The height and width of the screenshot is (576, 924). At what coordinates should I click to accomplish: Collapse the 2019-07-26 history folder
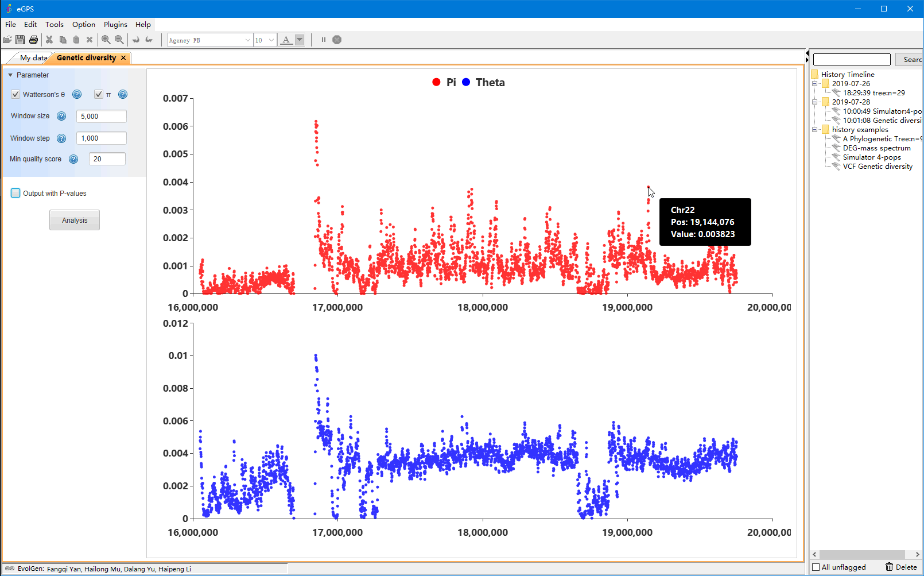[x=814, y=84]
